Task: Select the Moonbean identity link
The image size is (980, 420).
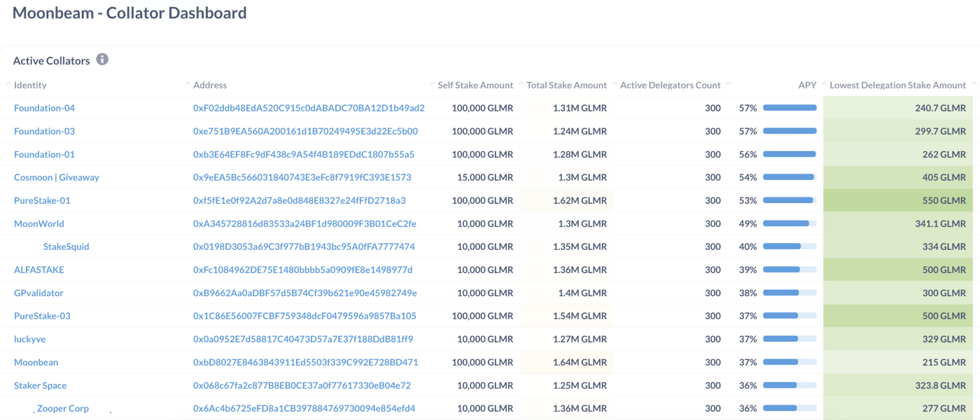Action: (x=36, y=362)
